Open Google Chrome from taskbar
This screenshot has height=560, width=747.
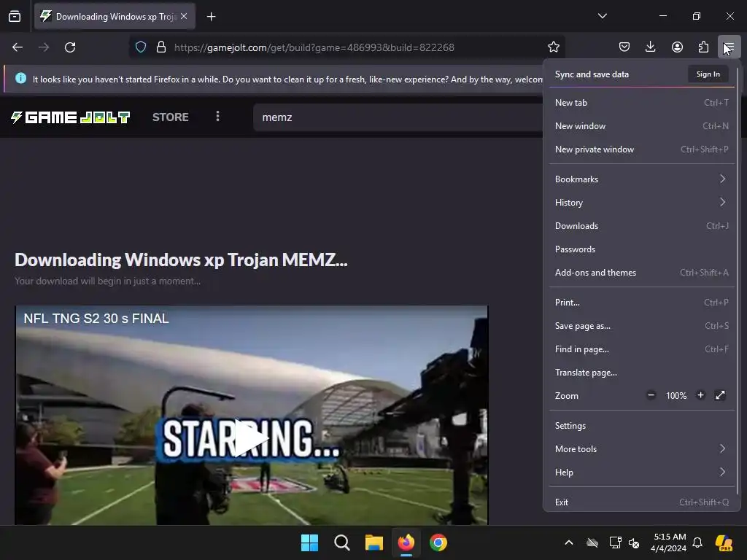(438, 542)
